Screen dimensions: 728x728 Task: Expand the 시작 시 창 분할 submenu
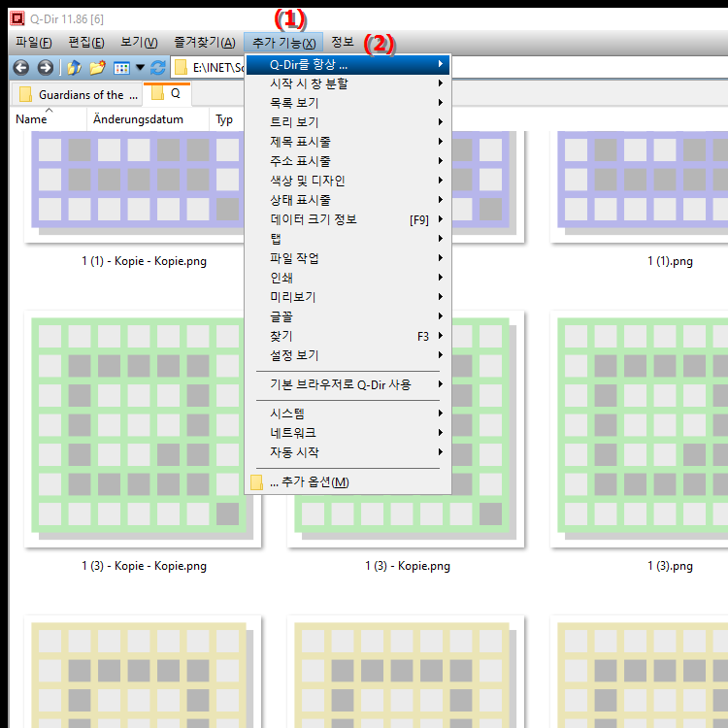coord(347,83)
